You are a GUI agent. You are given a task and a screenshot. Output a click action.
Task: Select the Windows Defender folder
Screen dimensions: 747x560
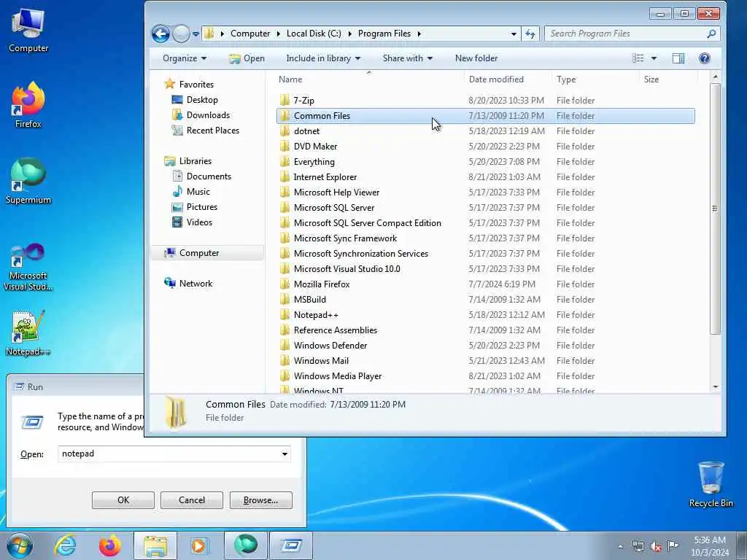pos(330,345)
